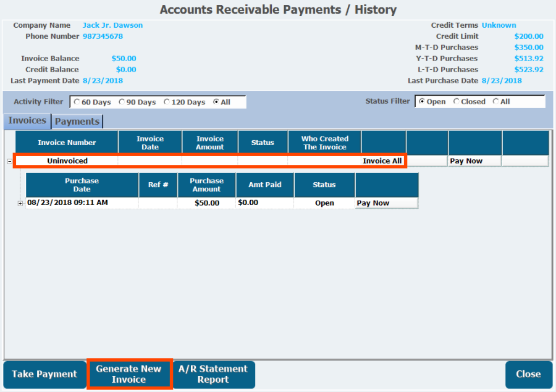Click the Purchase Amount column header

tap(206, 185)
